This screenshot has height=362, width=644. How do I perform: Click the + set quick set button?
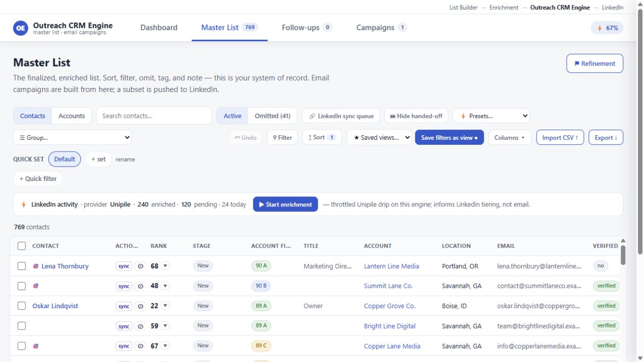point(98,159)
